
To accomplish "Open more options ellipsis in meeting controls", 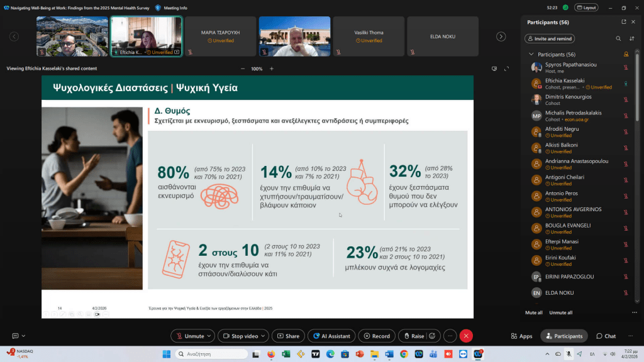I will (x=449, y=336).
